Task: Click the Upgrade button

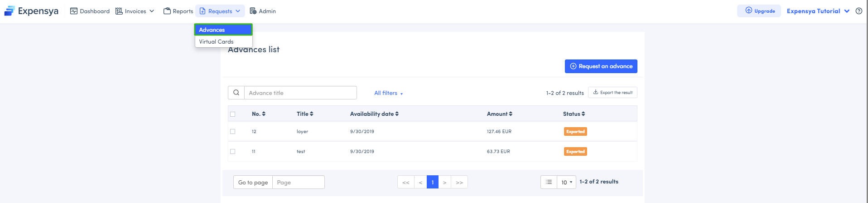Action: [759, 11]
